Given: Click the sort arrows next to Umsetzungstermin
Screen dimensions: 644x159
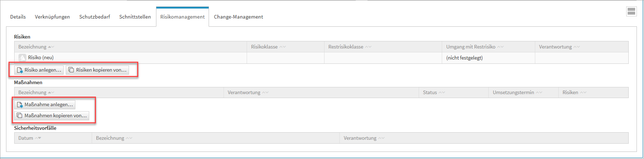Looking at the screenshot, I should point(539,93).
